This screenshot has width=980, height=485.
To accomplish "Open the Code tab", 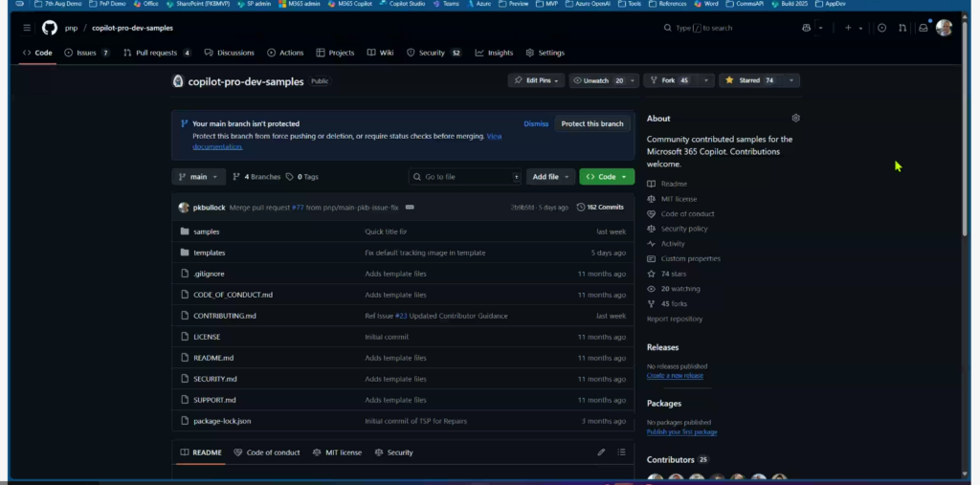I will [x=37, y=53].
